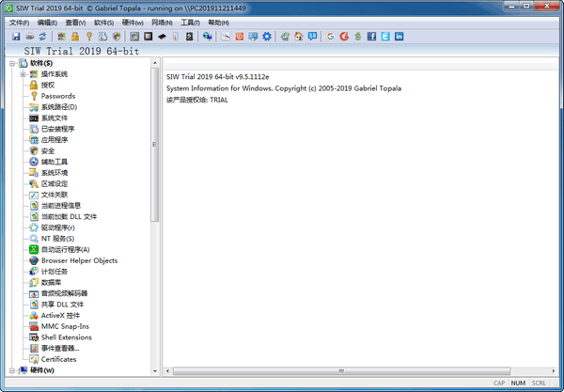Collapse the 软件(S) tree node

[11, 63]
